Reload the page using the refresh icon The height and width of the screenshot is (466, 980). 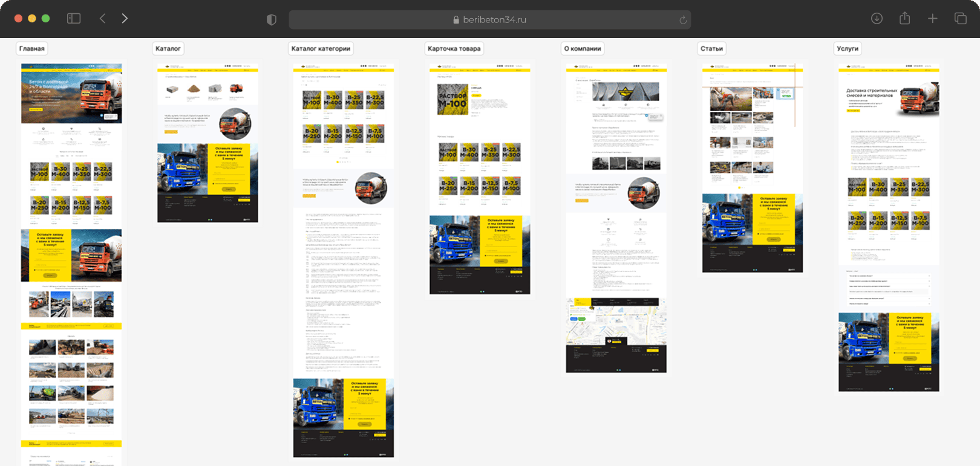(x=683, y=20)
